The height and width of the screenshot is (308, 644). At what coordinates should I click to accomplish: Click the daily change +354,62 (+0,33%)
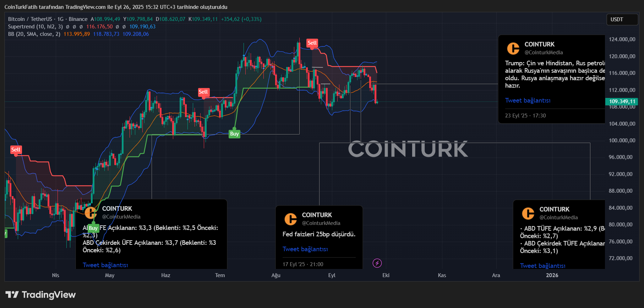click(241, 19)
